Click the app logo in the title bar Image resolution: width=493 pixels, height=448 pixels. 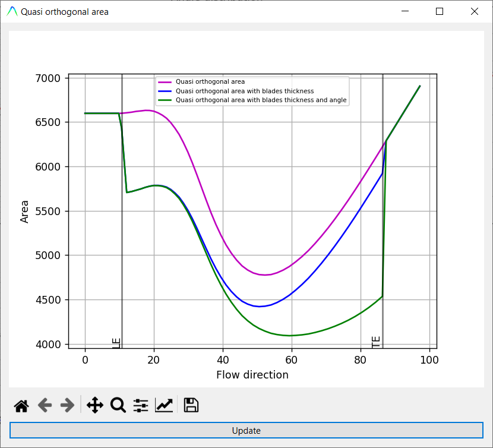click(x=12, y=11)
